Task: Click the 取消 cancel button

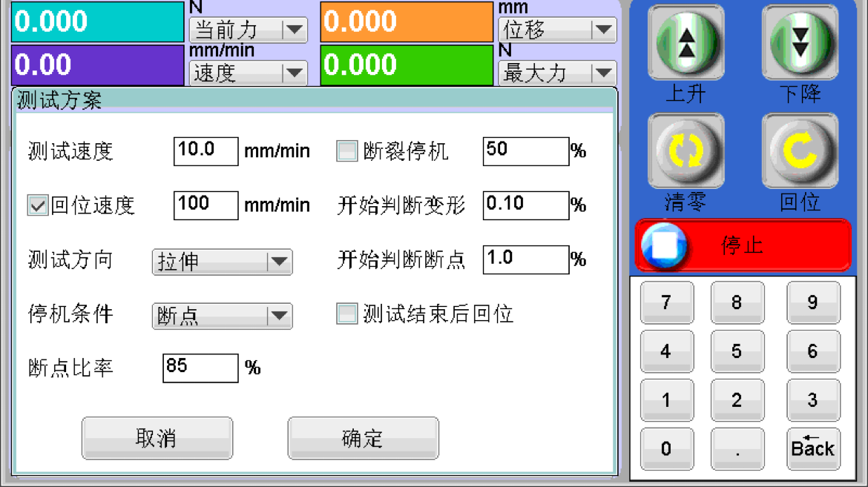Action: point(157,438)
